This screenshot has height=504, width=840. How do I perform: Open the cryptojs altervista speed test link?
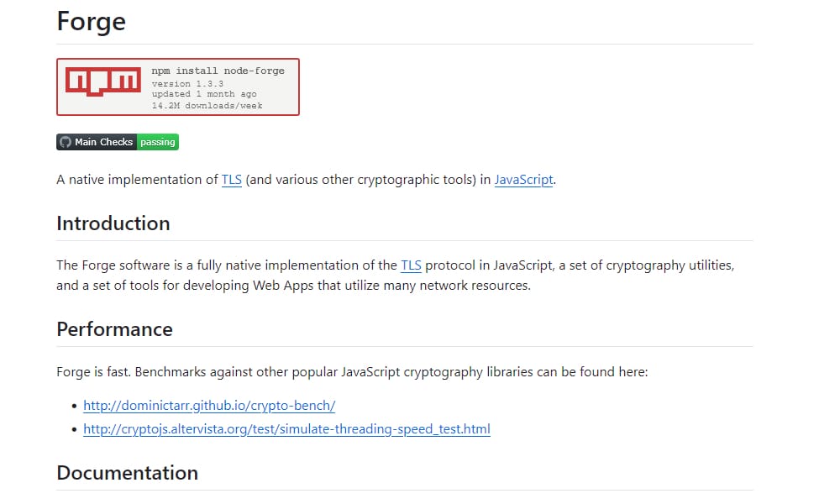coord(286,429)
